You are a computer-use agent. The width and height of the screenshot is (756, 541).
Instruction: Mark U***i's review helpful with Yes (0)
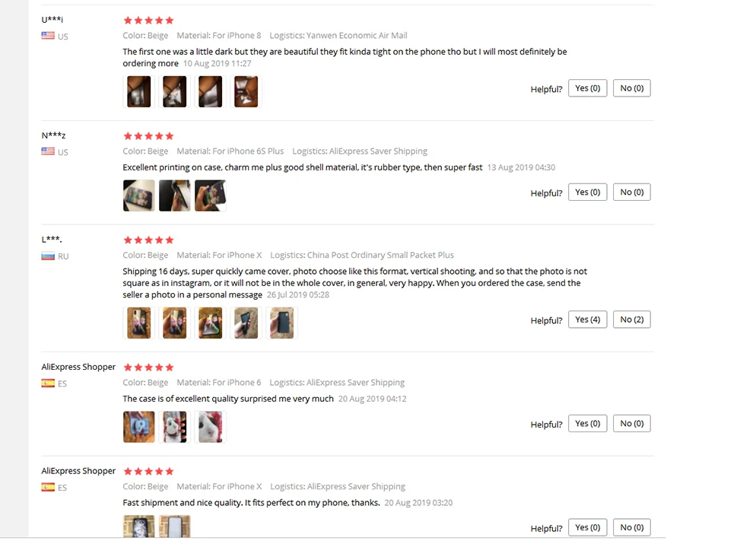pyautogui.click(x=587, y=88)
